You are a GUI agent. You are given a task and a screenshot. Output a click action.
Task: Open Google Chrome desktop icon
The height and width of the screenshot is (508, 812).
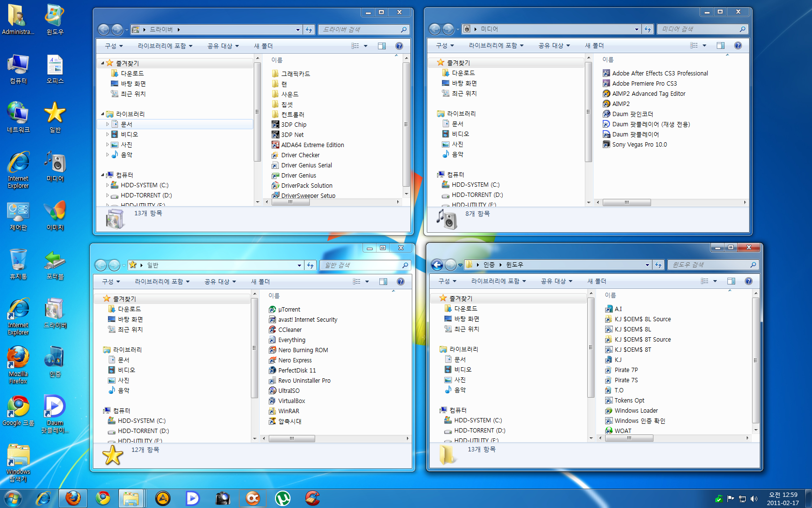18,411
